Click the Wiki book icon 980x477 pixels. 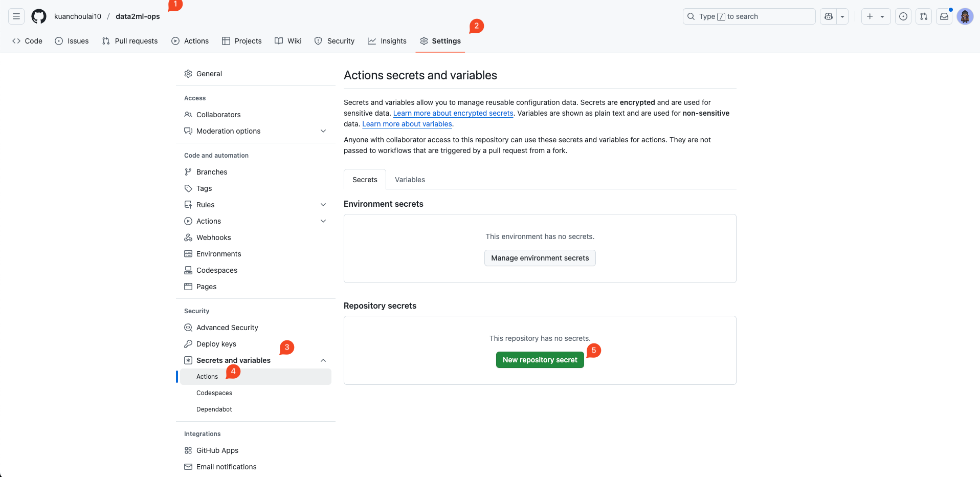coord(279,41)
